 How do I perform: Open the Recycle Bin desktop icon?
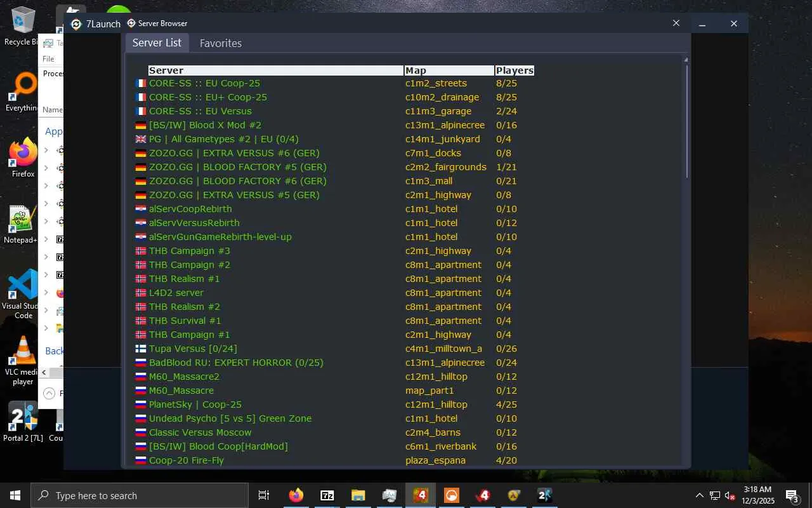click(x=22, y=27)
